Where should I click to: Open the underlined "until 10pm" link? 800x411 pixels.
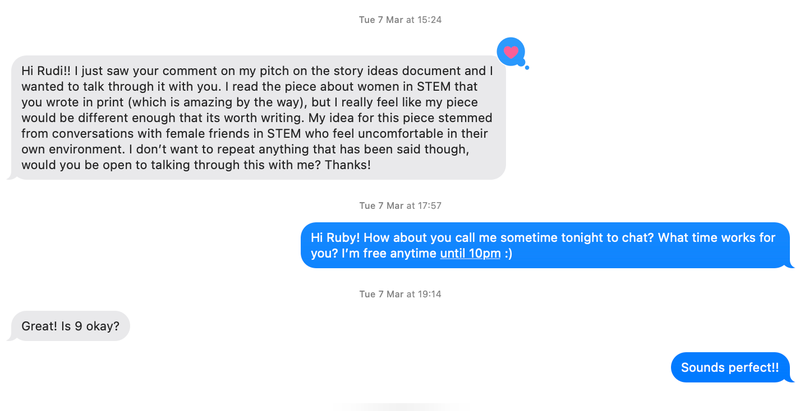click(470, 254)
